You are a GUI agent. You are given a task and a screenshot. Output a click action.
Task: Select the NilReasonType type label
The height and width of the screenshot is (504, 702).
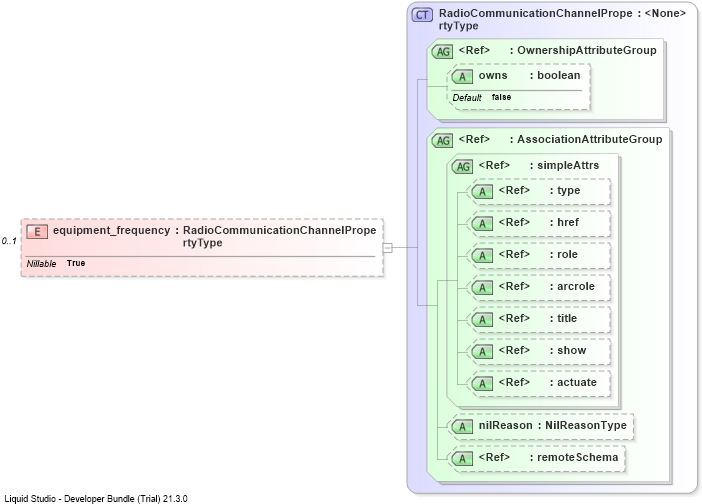(x=586, y=425)
